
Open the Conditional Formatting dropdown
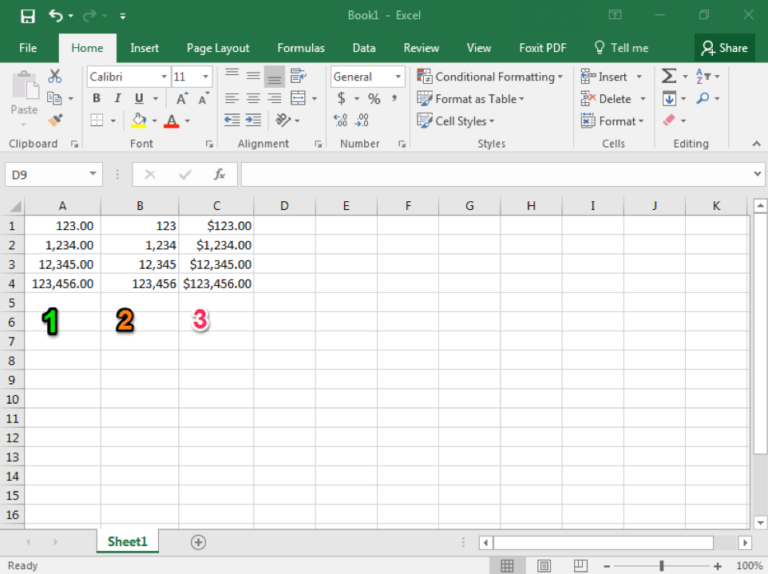coord(490,77)
